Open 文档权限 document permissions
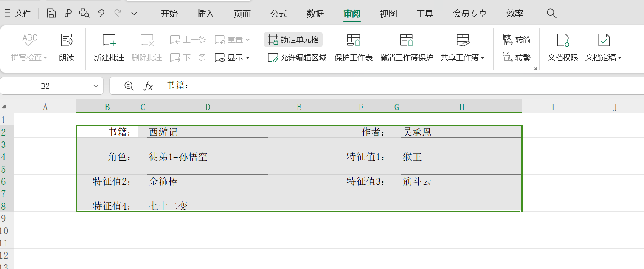This screenshot has width=644, height=269. point(563,47)
